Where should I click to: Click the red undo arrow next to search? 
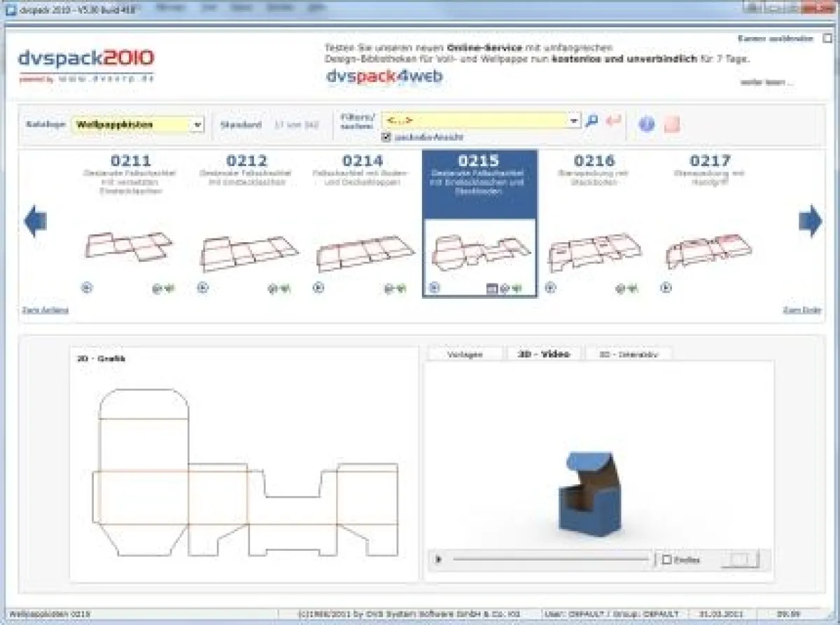614,120
